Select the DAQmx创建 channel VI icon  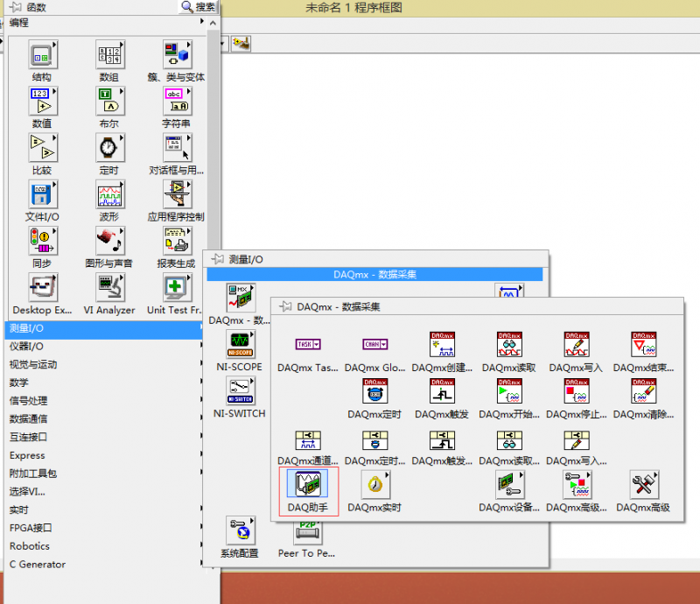coord(442,344)
